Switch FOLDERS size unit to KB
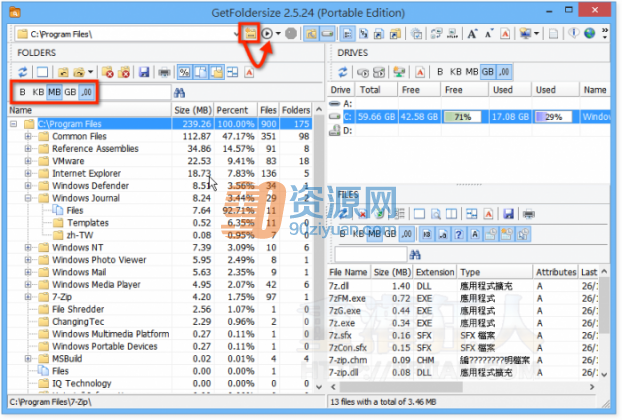This screenshot has width=622, height=420. (38, 92)
